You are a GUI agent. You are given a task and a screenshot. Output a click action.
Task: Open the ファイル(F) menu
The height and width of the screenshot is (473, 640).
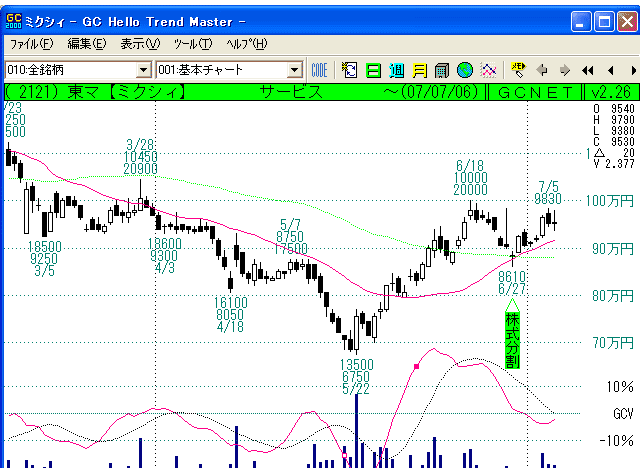(x=32, y=44)
